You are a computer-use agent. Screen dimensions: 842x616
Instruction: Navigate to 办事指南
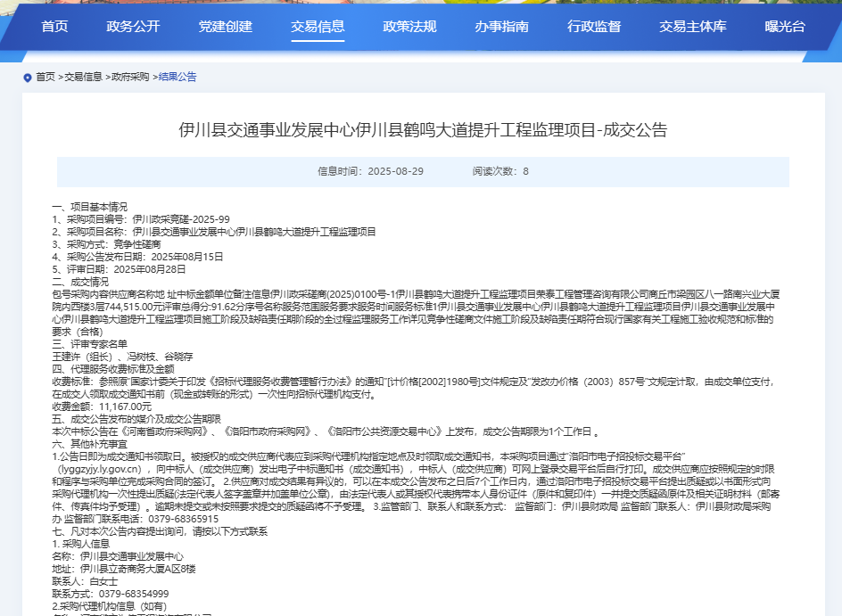point(502,26)
